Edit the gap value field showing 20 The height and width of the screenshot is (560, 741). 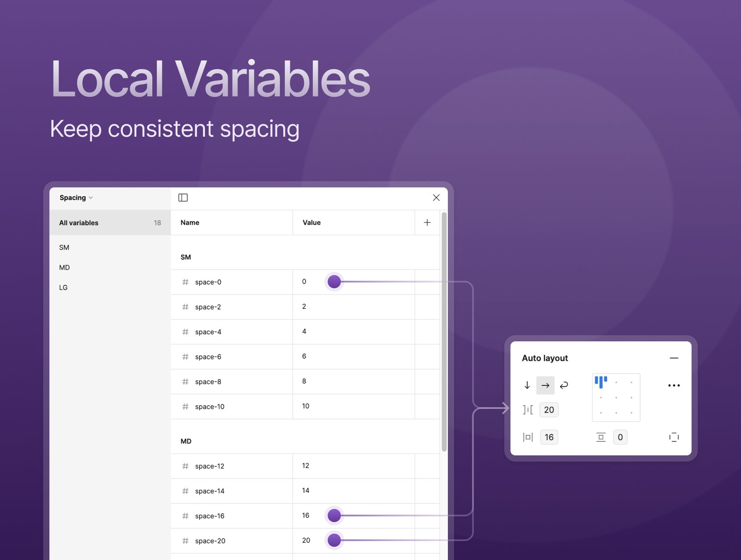[x=549, y=410]
